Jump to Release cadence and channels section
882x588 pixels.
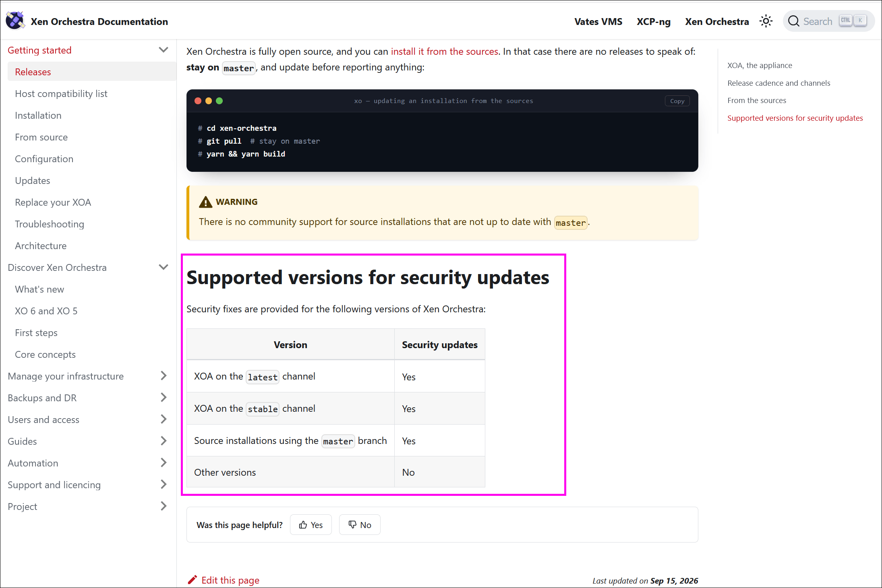[x=778, y=83]
